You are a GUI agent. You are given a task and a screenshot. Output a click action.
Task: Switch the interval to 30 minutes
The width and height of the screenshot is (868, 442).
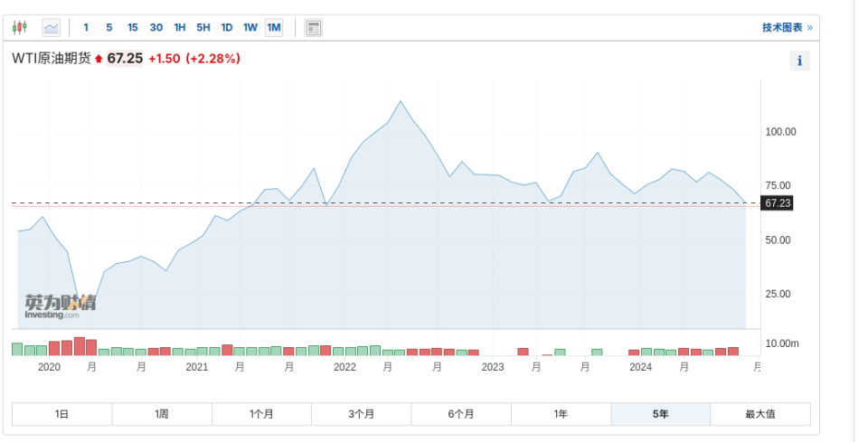click(156, 27)
